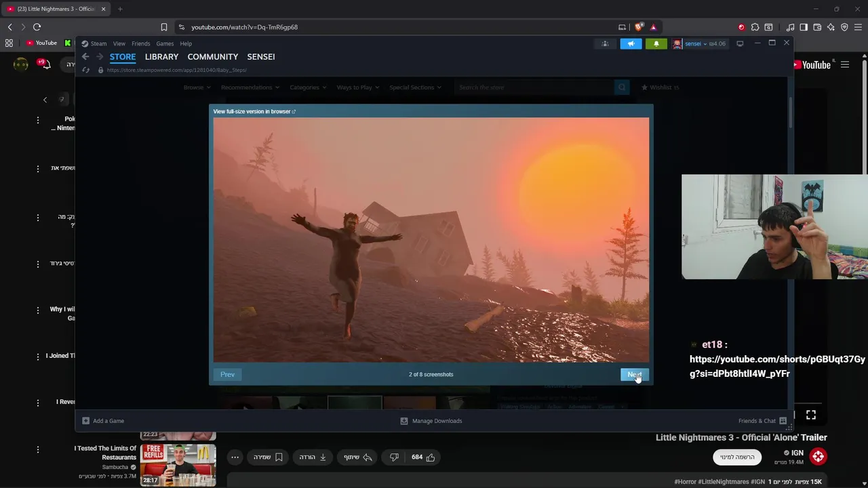868x488 pixels.
Task: Open the Steam menu
Action: (x=94, y=43)
